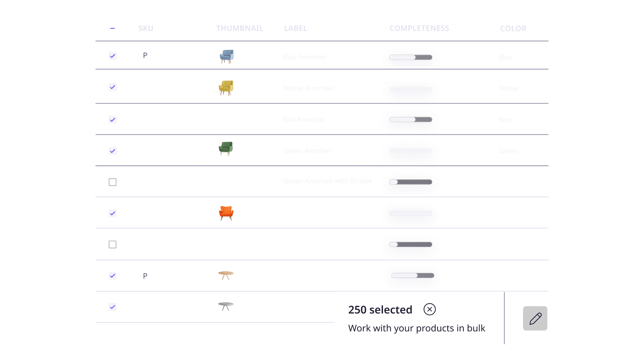Click the blue armchair thumbnail
The height and width of the screenshot is (351, 644).
pos(227,57)
